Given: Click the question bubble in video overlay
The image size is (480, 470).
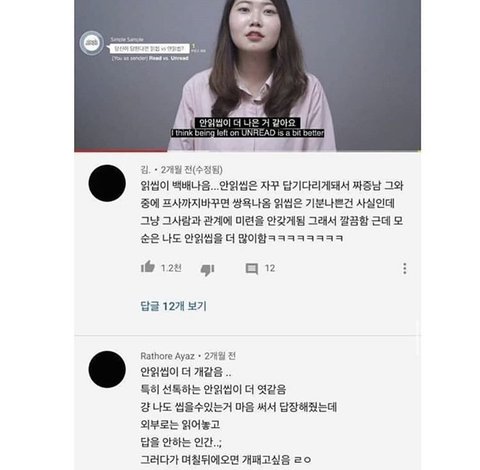Looking at the screenshot, I should click(x=149, y=49).
